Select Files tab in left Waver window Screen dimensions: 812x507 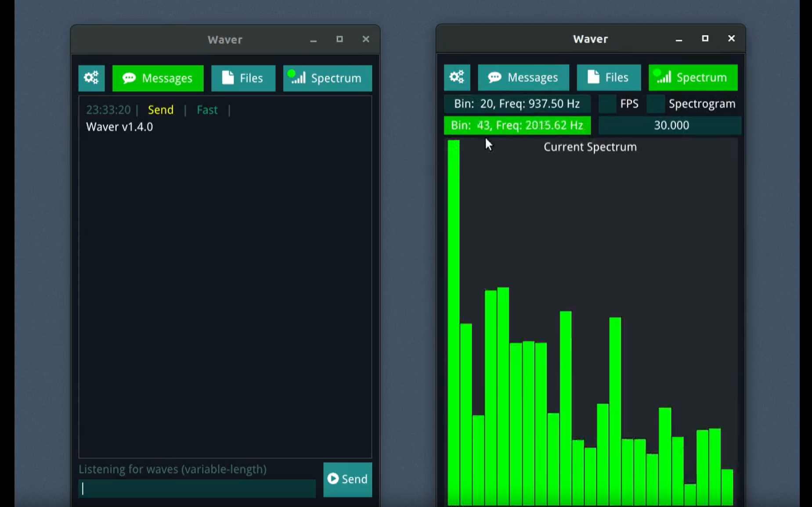point(243,78)
